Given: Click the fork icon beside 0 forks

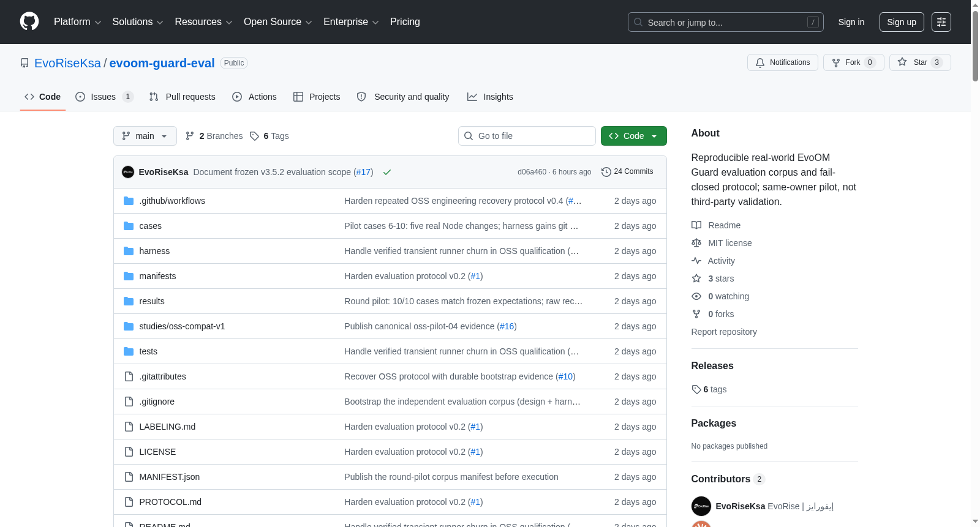Looking at the screenshot, I should tap(696, 314).
